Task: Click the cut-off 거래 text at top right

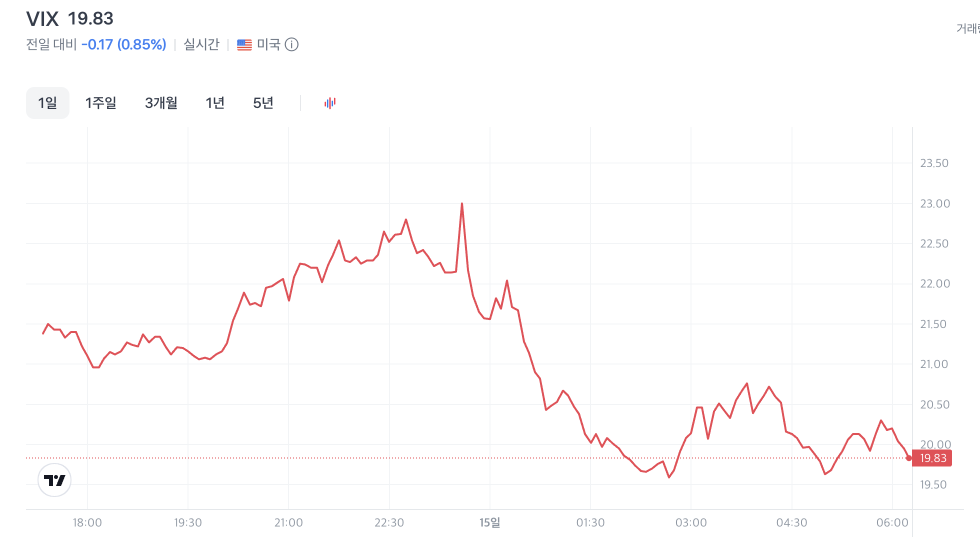Action: coord(968,28)
